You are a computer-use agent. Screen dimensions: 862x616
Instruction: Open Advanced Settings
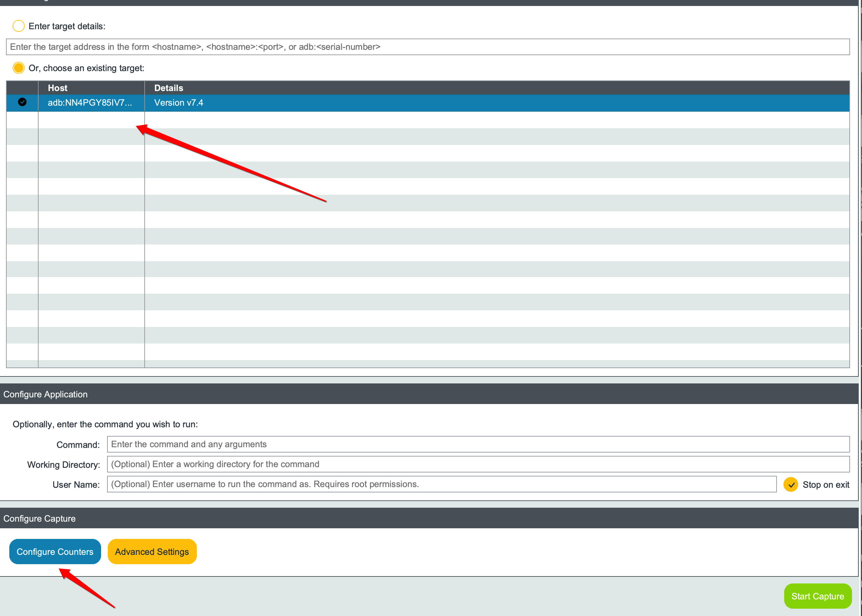[x=152, y=552]
